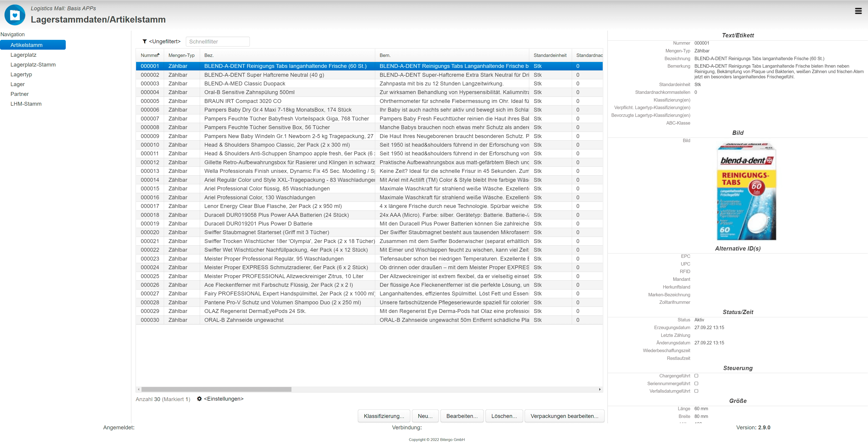Select row 000027 Fairy PROFESSIONAL Handspülmittel
Image resolution: width=868 pixels, height=443 pixels.
[369, 294]
